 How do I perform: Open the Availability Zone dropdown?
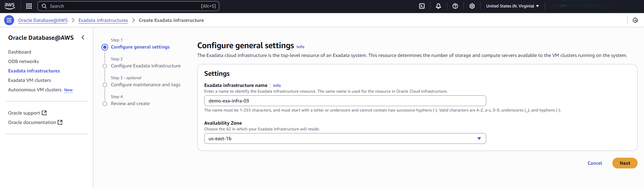click(345, 138)
